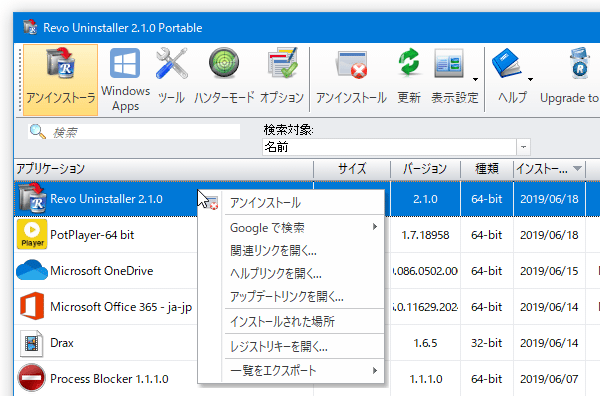
Task: Select インストールされた場所 menu entry
Action: coord(304,321)
